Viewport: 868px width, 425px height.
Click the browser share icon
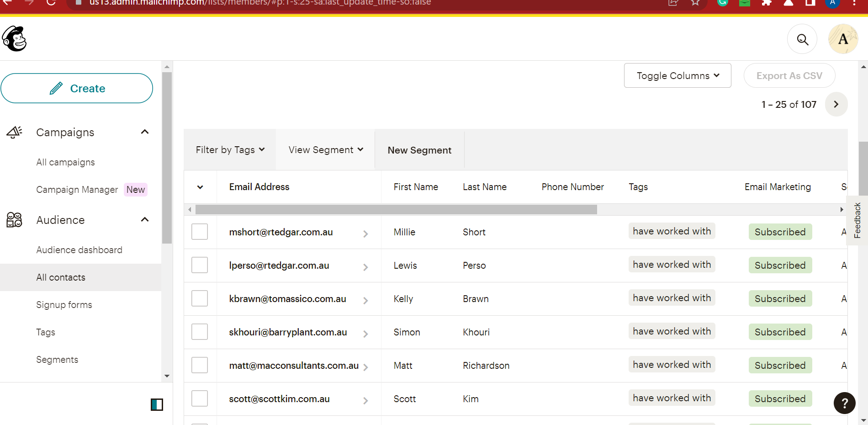click(673, 3)
